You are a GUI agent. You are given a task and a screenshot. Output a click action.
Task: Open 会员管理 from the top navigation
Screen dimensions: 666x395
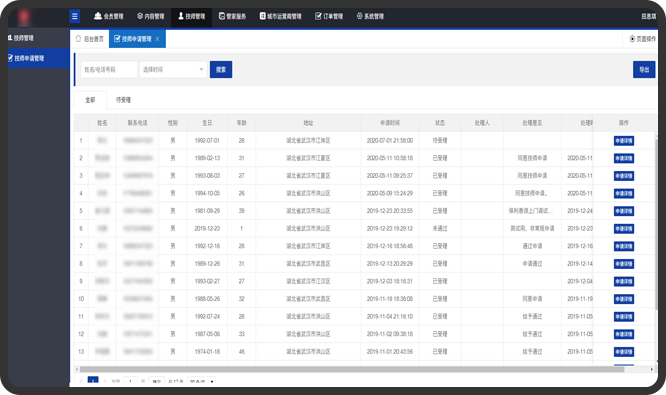point(109,16)
